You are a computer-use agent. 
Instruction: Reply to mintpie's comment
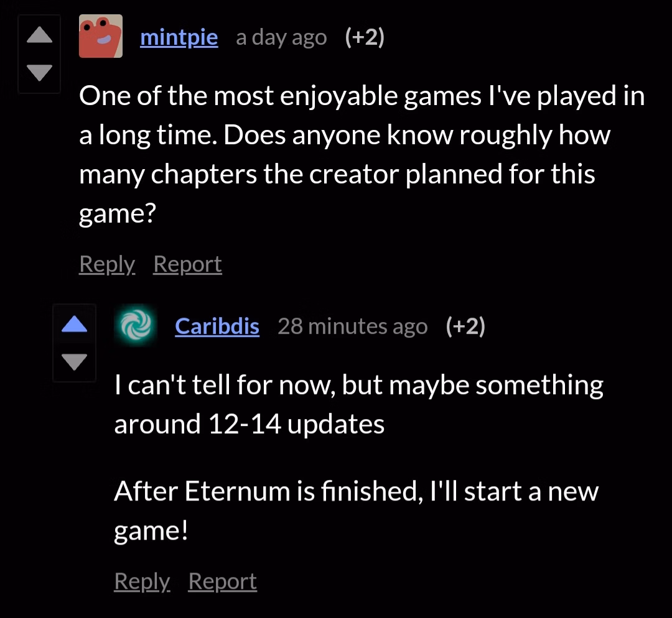[107, 264]
